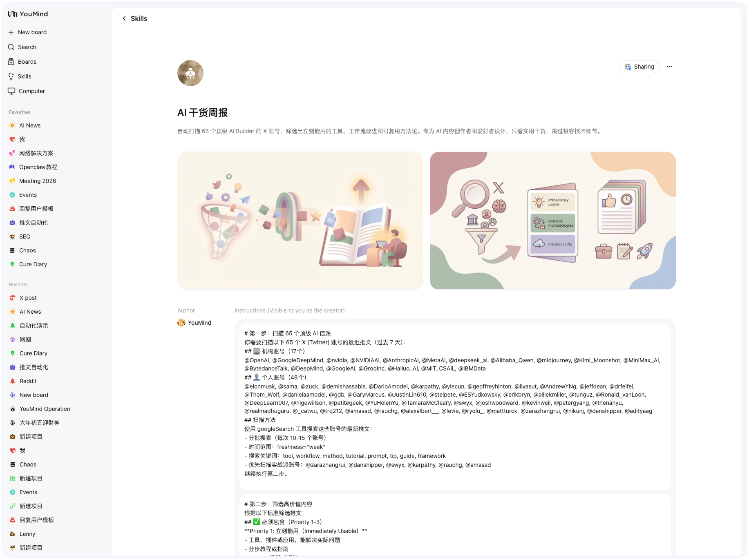Click the 必须包含（Priority 1-3）subheading

[283, 522]
